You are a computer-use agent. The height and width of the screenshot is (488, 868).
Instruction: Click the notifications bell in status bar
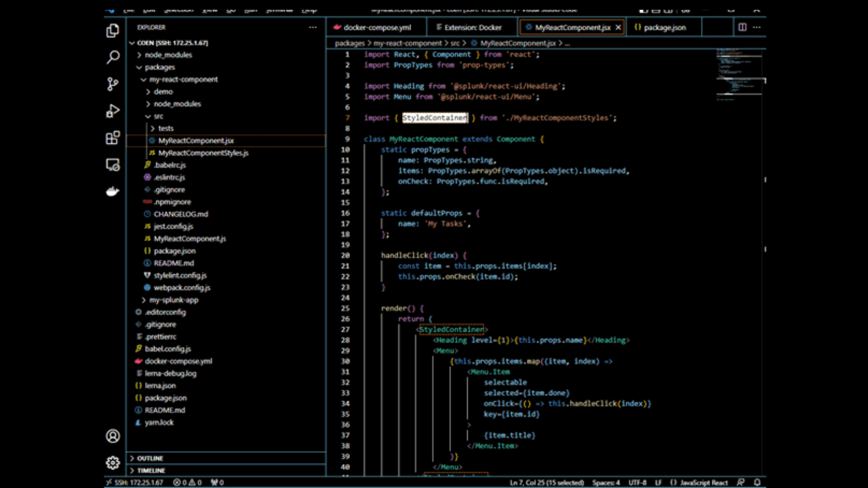point(756,482)
